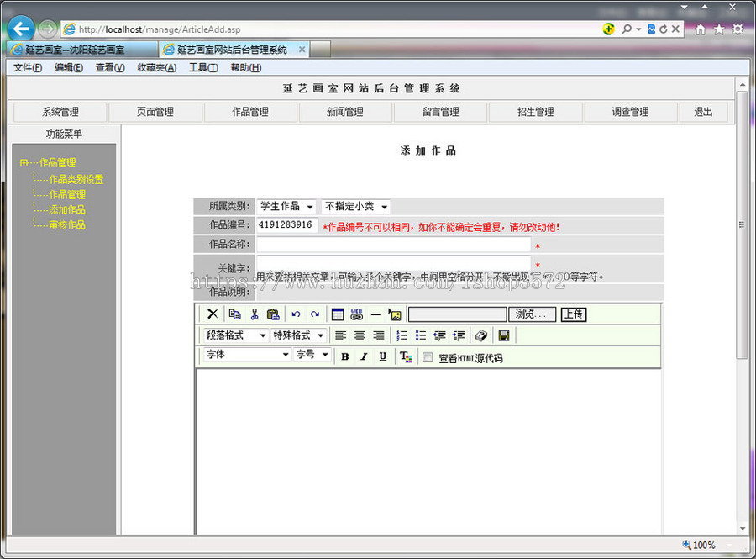
Task: Open the 段落格式 paragraph format dropdown
Action: [x=235, y=335]
